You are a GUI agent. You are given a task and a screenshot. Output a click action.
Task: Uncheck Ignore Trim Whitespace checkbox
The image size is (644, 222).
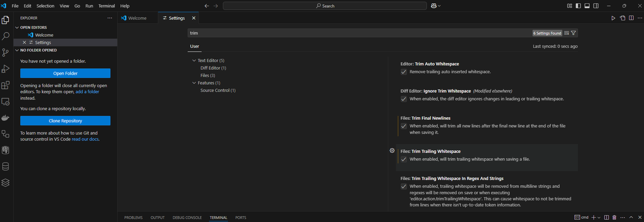404,99
